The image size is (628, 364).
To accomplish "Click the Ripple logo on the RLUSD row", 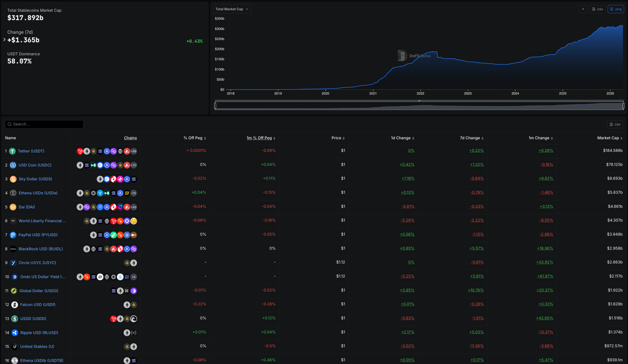I will [15, 333].
